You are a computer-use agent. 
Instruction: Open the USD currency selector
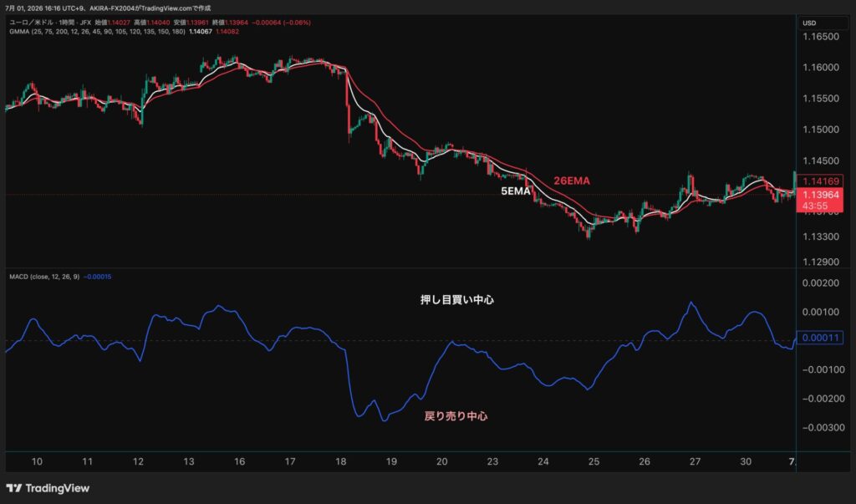[809, 23]
